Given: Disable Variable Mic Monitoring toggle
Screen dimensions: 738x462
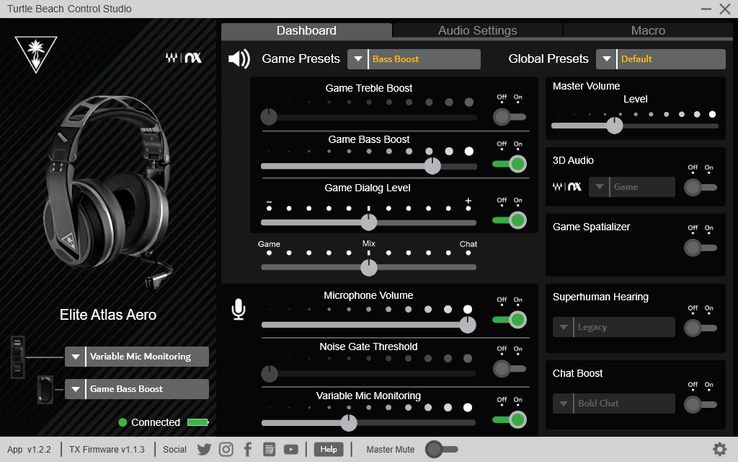Looking at the screenshot, I should pyautogui.click(x=509, y=420).
